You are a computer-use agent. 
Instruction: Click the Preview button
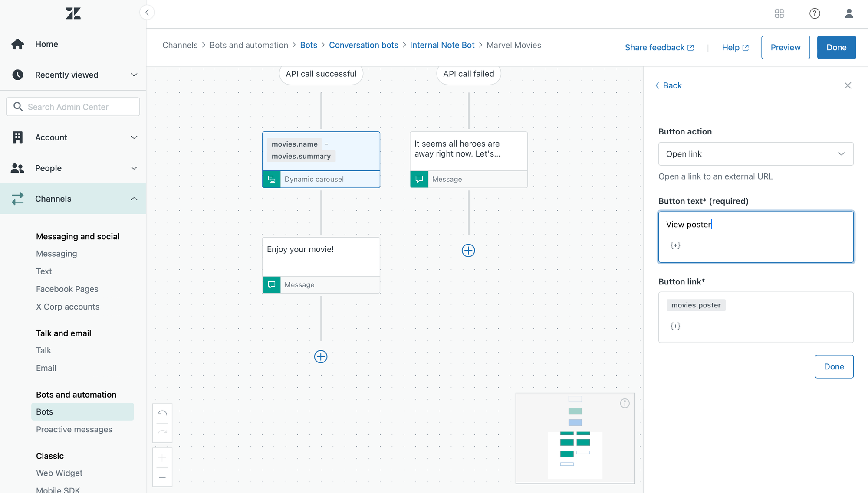[785, 47]
